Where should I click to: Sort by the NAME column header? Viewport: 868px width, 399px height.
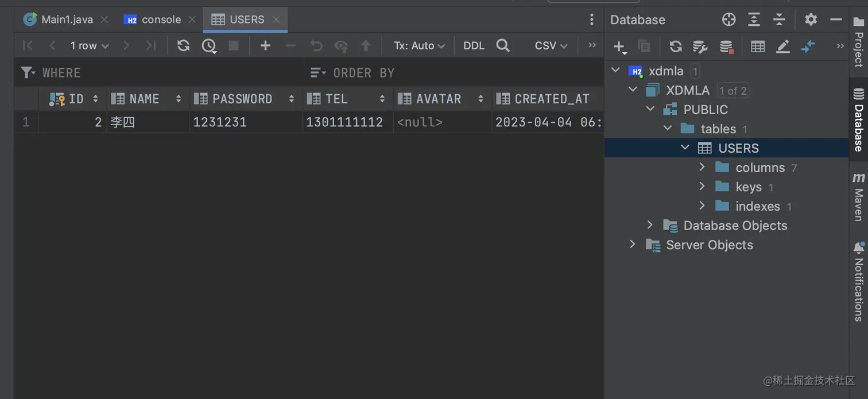point(148,99)
